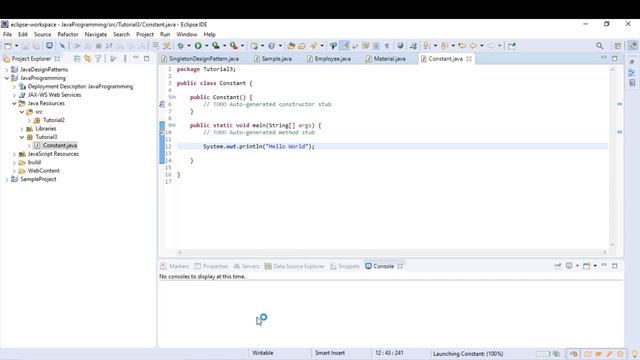Open the New wizard dropdown arrow

point(16,46)
